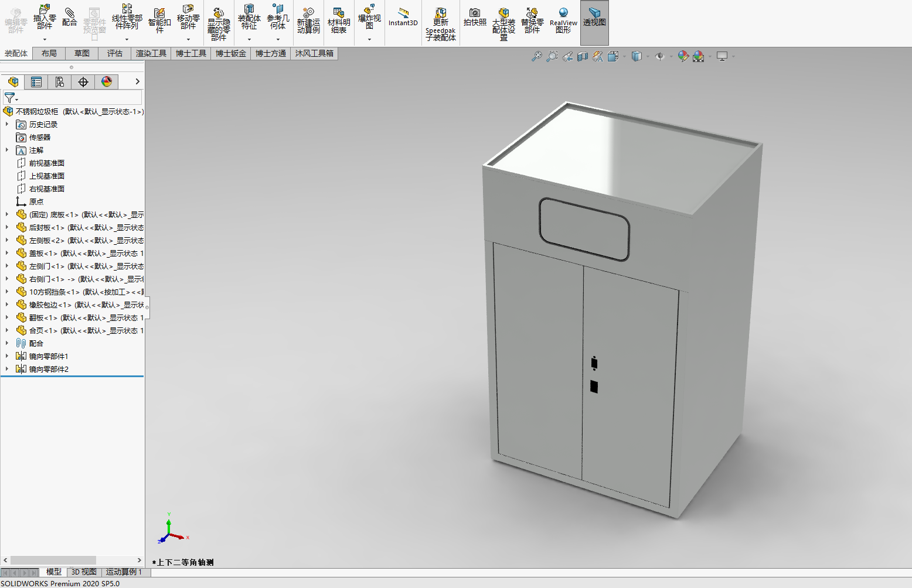Screen dimensions: 912x588
Task: Open dropdown under Linear Component Pattern
Action: (127, 40)
